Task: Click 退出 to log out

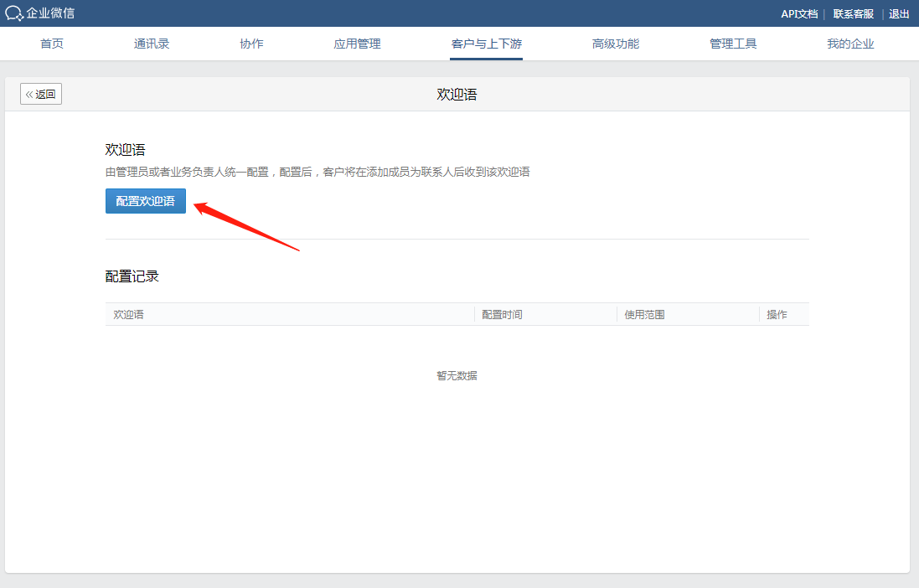Action: [899, 14]
